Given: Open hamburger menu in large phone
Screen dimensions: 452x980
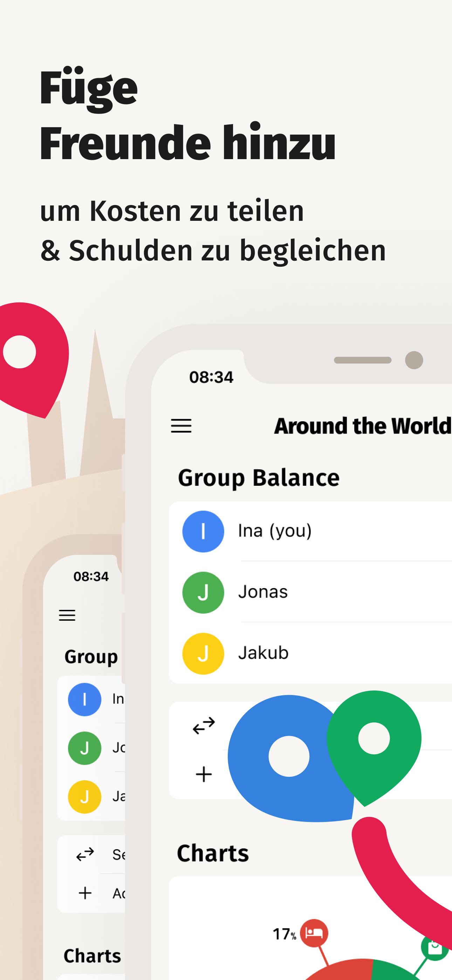Looking at the screenshot, I should click(181, 426).
